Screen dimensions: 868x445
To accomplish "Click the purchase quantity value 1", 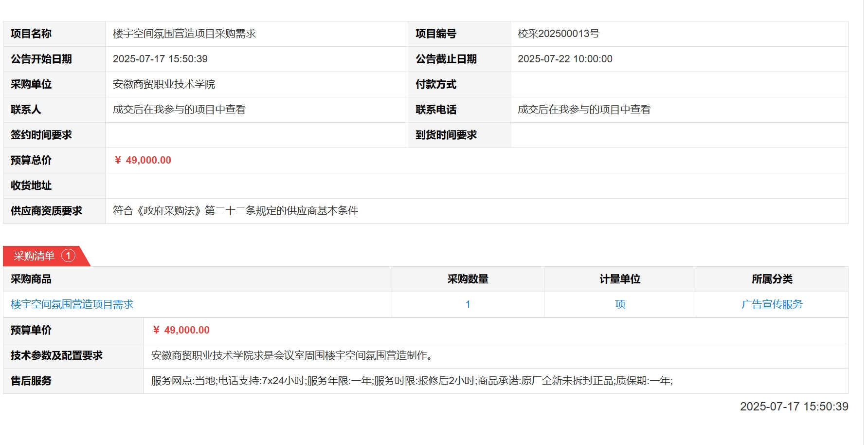I will pos(468,304).
